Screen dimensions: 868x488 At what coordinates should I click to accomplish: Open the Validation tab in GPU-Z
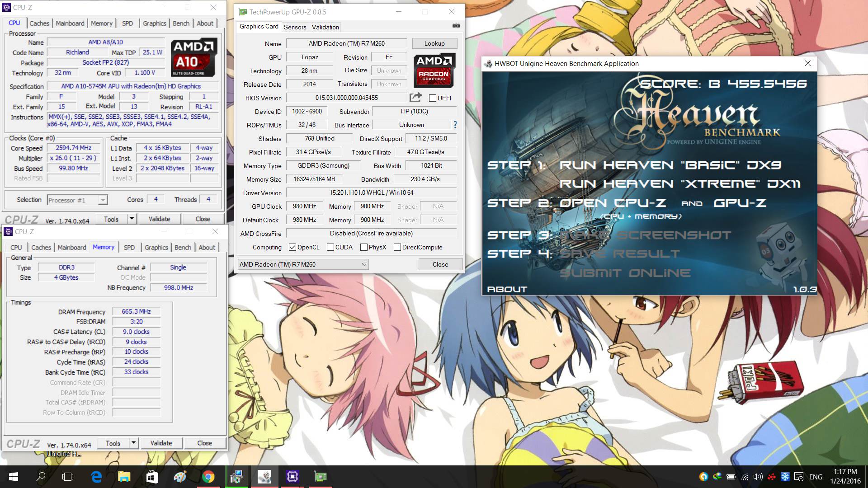(325, 27)
